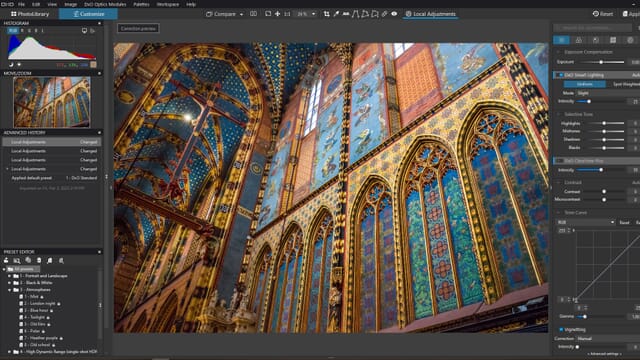Select the Force parallels perspective tool
Image resolution: width=640 pixels, height=360 pixels.
pos(355,14)
